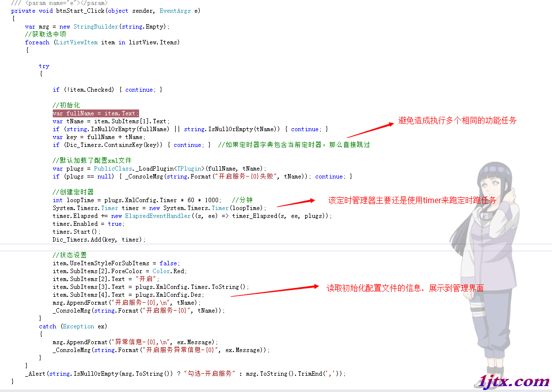Click "new System.Timers.Timer(loopTime)" line
This screenshot has width=552, height=392.
(159, 208)
